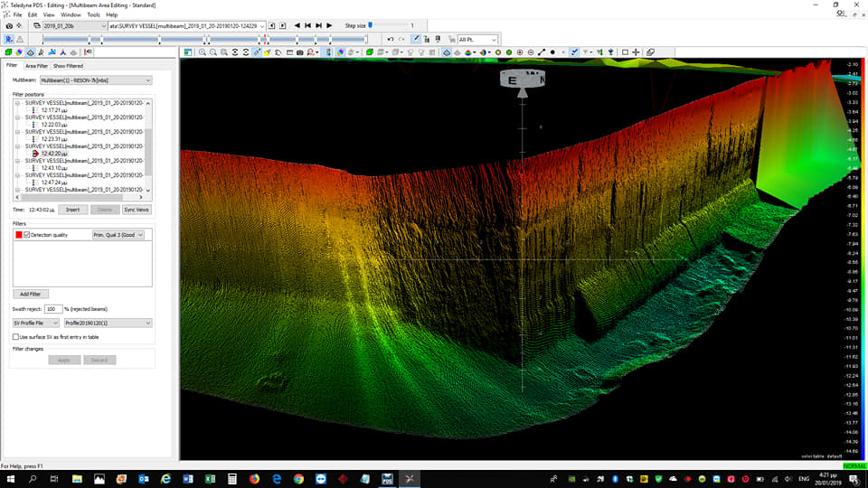Open Chrome from the Windows taskbar
Screen dimensions: 868x488
coord(298,479)
